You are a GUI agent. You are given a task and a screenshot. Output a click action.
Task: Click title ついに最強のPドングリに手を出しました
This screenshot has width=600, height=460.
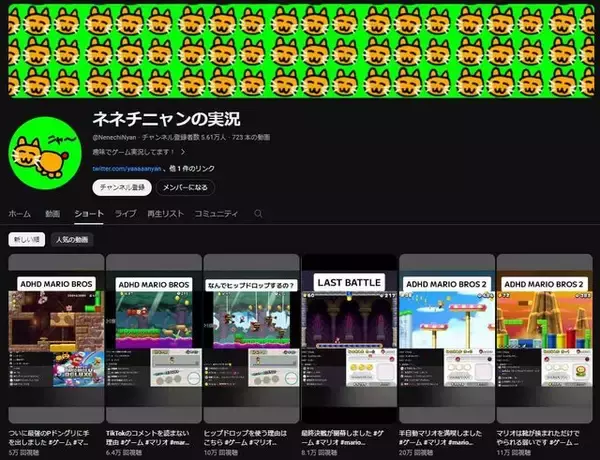point(49,438)
